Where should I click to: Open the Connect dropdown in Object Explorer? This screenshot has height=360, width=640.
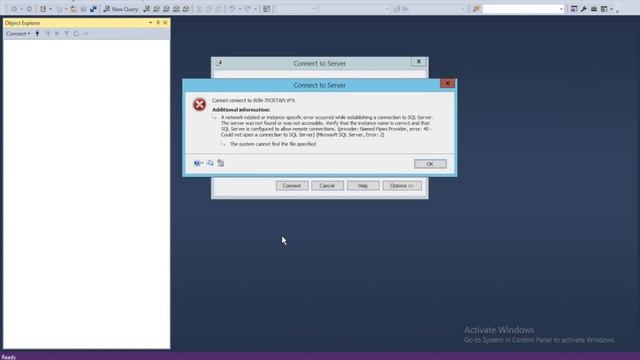18,33
